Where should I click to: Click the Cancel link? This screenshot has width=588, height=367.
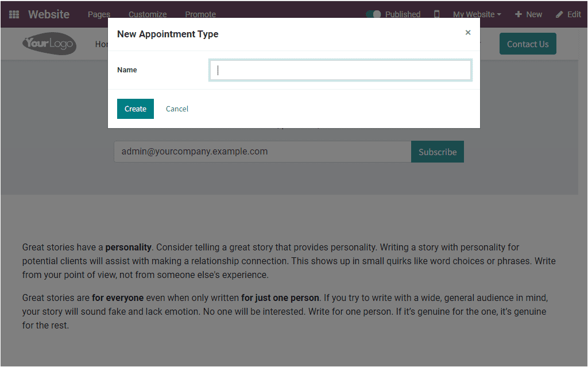click(177, 109)
